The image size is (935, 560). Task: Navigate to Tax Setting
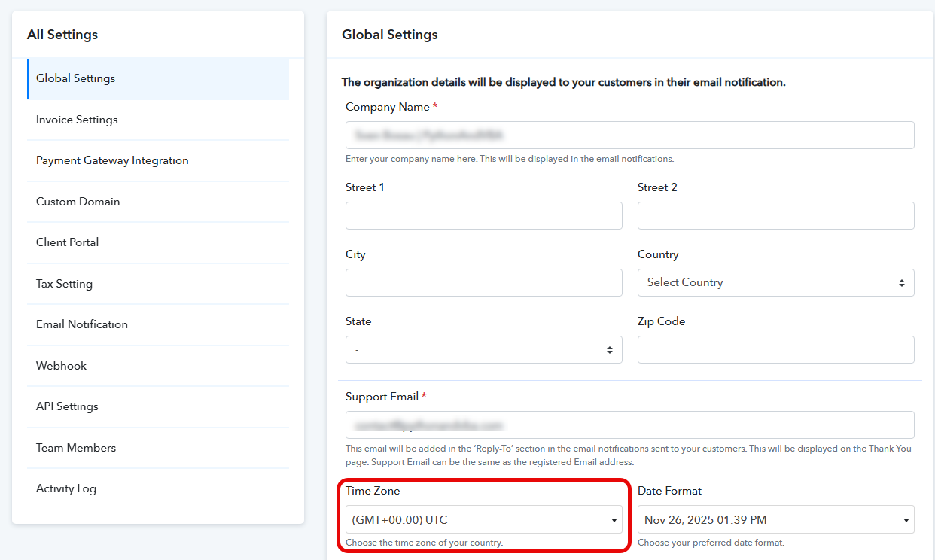tap(65, 284)
